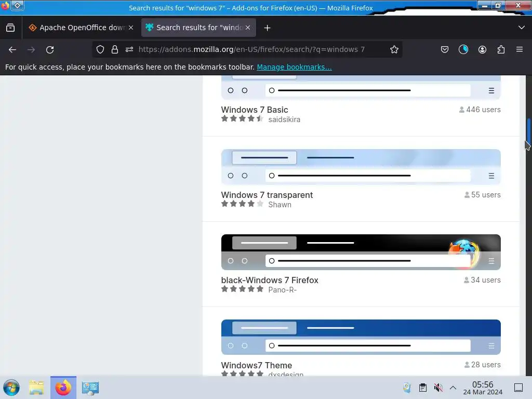Click the 55 users count
The image size is (532, 399).
point(483,195)
